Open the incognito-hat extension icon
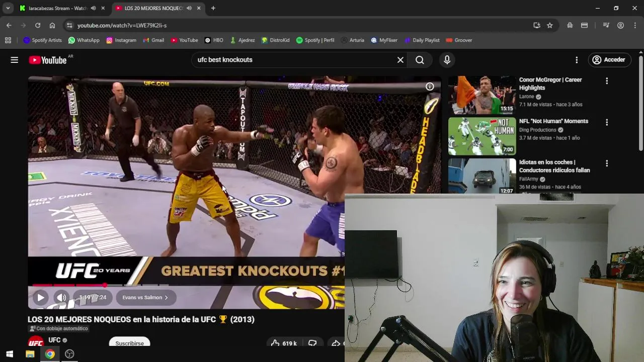 pos(570,25)
